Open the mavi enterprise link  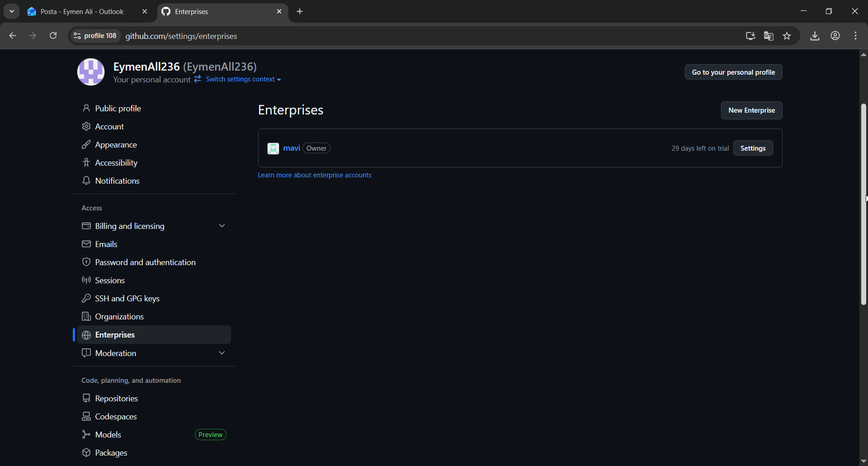pyautogui.click(x=292, y=148)
